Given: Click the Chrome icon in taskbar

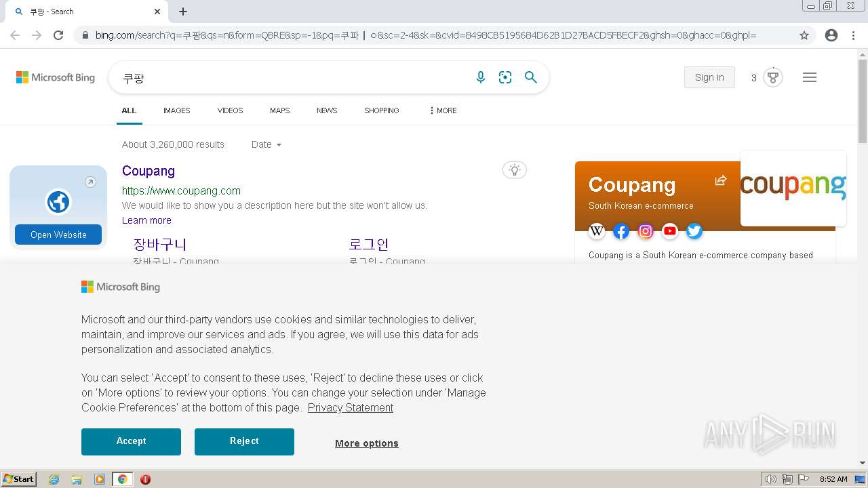Looking at the screenshot, I should point(123,479).
